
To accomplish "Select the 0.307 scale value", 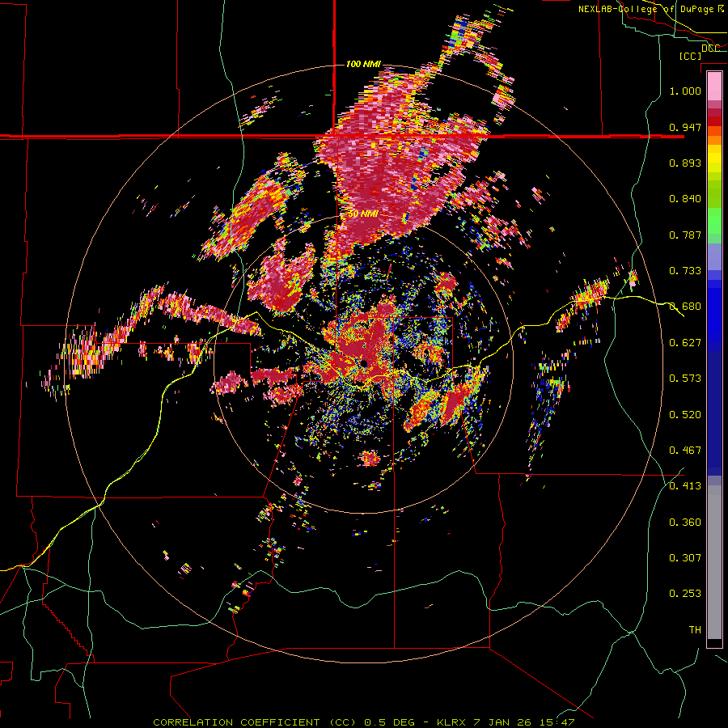I will (x=685, y=558).
